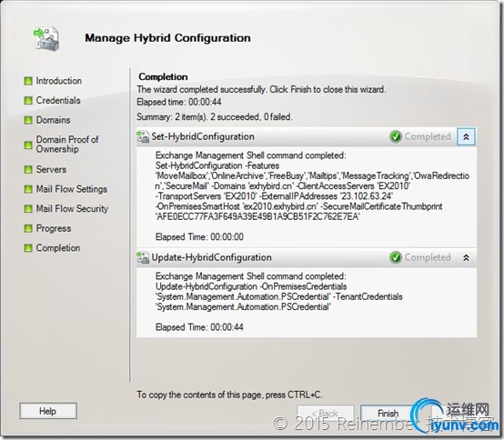Image resolution: width=504 pixels, height=440 pixels.
Task: Collapse the Update-HybridConfiguration details section
Action: pos(466,257)
